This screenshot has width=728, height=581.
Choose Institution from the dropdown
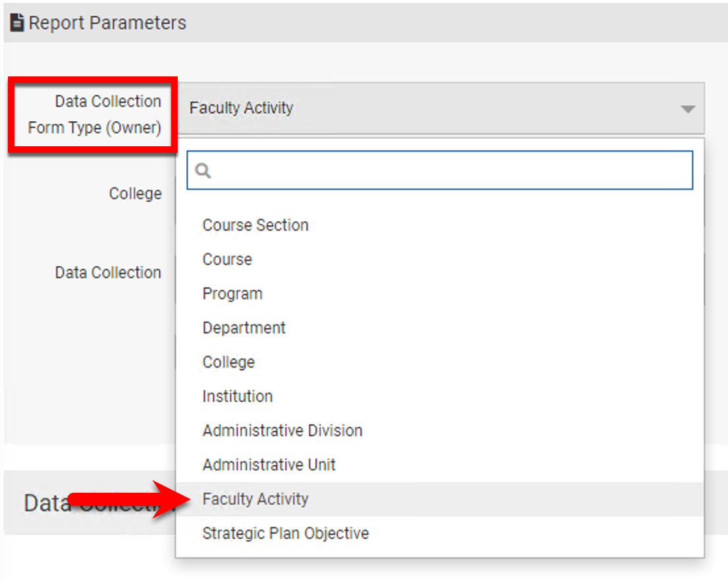coord(237,397)
